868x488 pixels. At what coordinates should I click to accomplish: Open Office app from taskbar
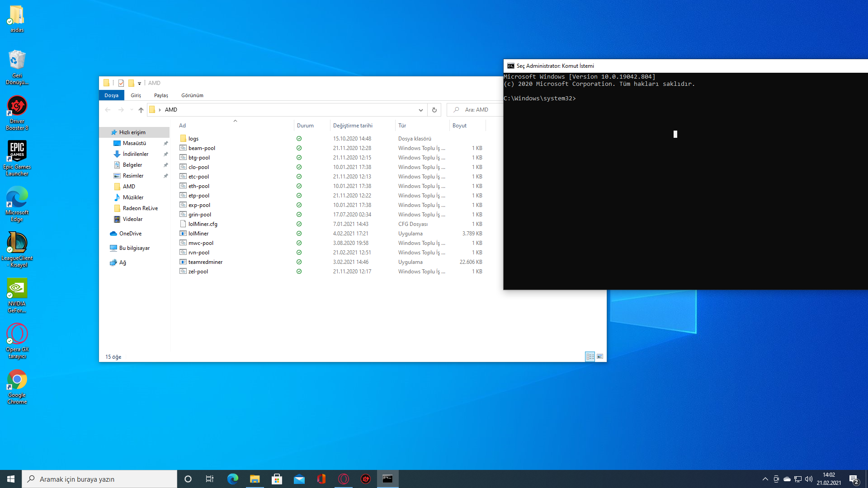click(x=321, y=479)
